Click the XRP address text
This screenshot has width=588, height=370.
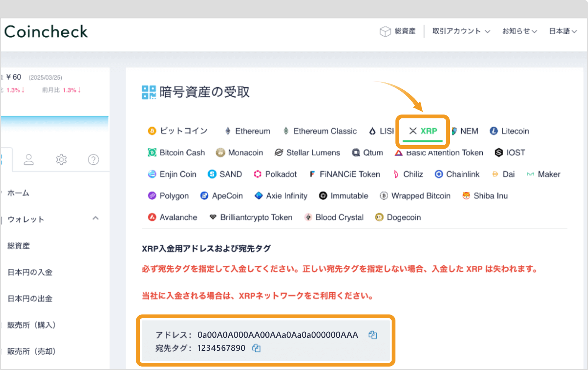278,335
